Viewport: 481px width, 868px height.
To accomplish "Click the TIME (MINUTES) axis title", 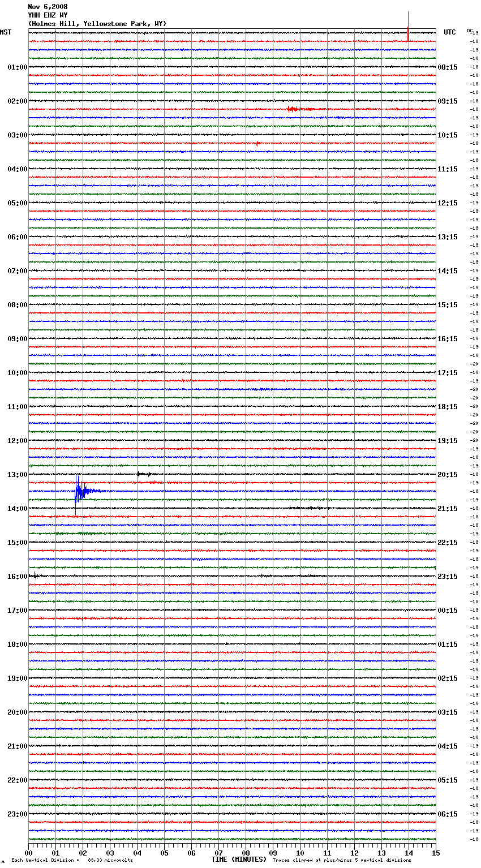I will pos(239,860).
